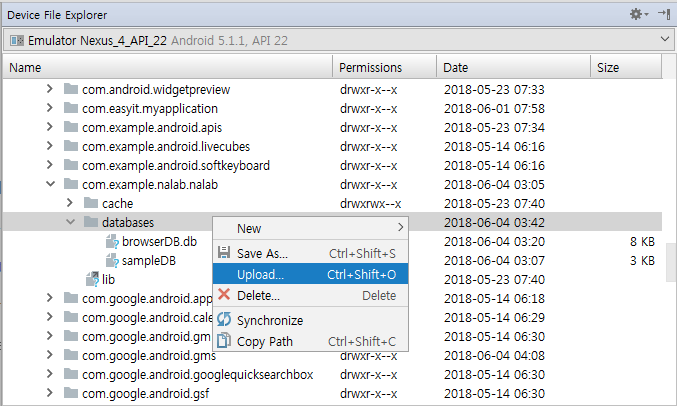Choose Upload in context menu
This screenshot has width=677, height=406.
coord(310,274)
